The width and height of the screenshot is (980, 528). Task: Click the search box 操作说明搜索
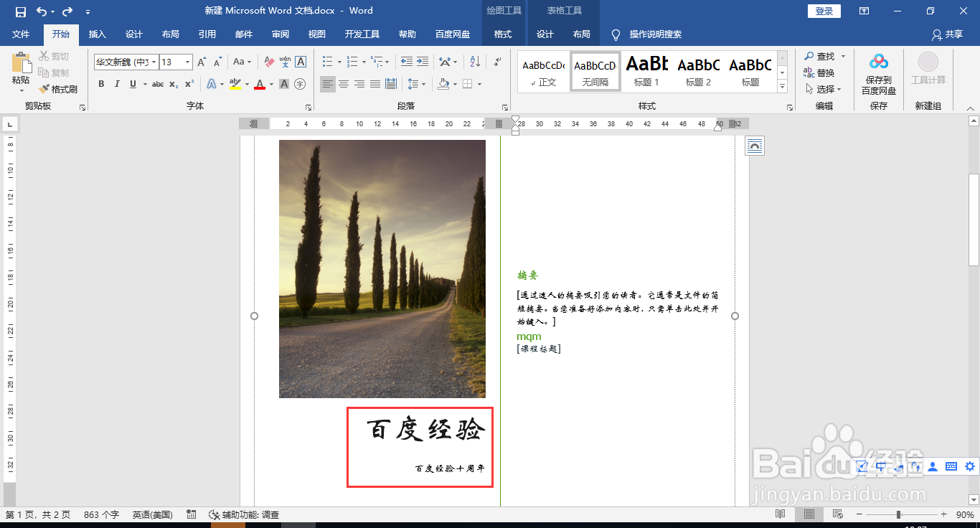pyautogui.click(x=655, y=34)
